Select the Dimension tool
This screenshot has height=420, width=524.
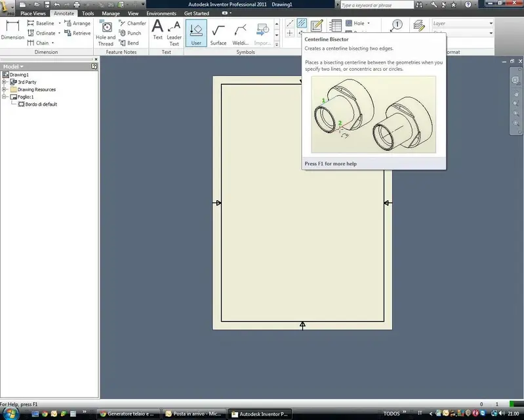click(x=12, y=30)
